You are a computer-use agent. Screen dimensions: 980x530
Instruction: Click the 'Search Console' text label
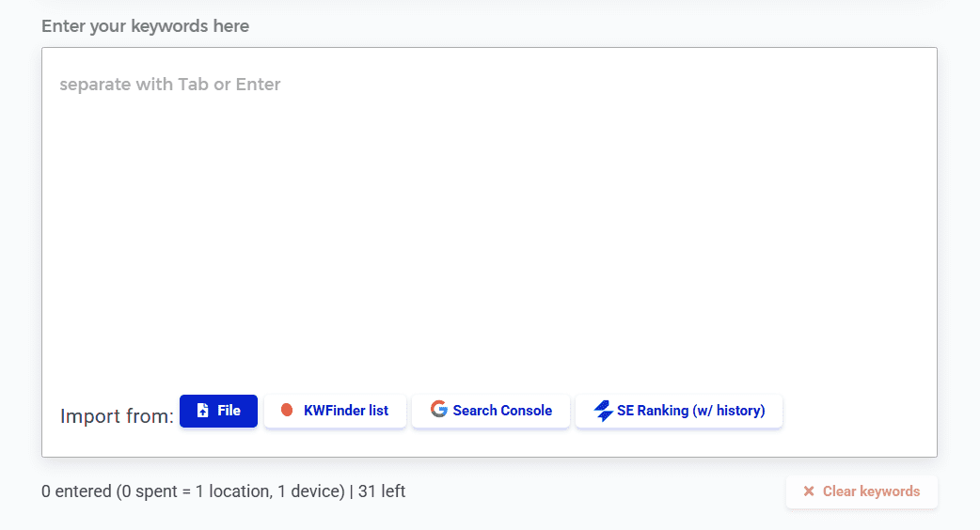502,411
